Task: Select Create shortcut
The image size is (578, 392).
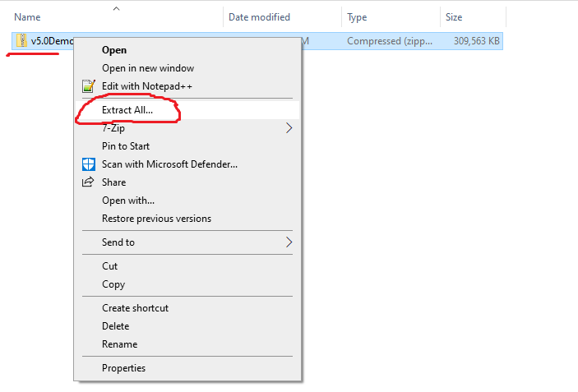Action: coord(187,308)
